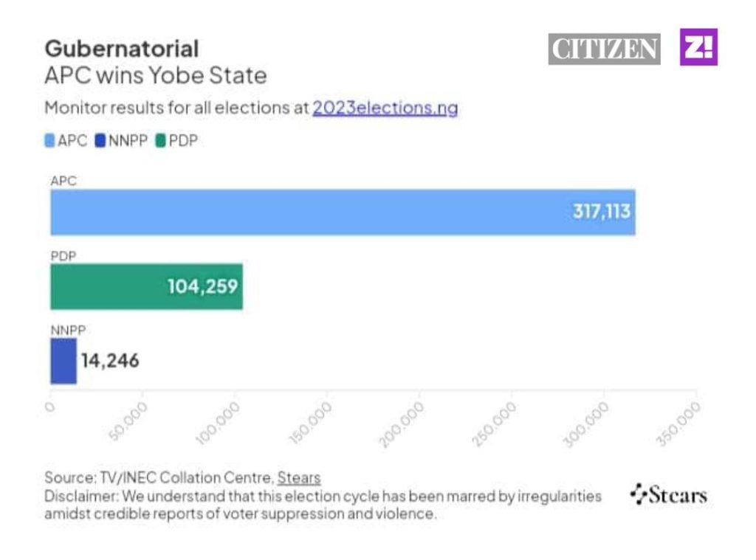Viewport: 756px width, 560px height.
Task: Click the Stears logo at bottom right
Action: (669, 494)
